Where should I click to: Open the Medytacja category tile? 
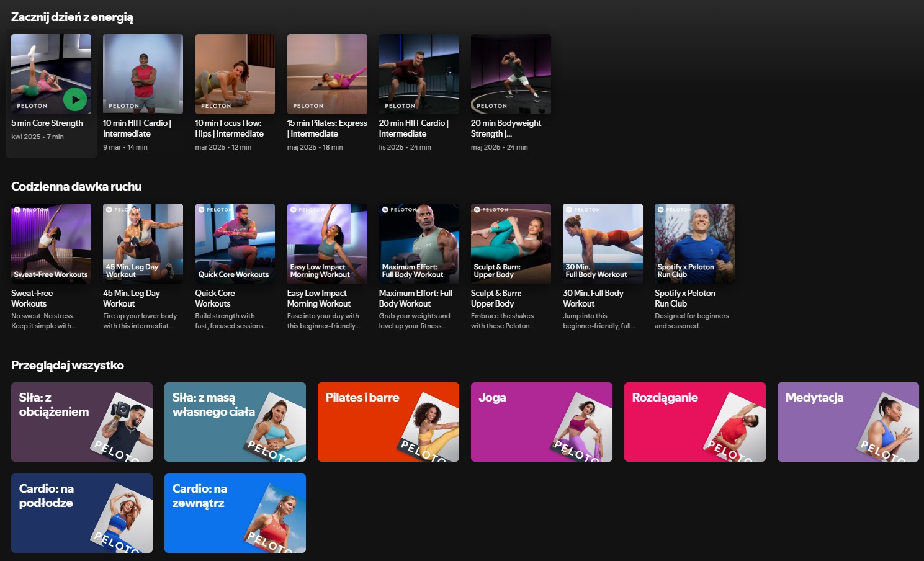[848, 422]
